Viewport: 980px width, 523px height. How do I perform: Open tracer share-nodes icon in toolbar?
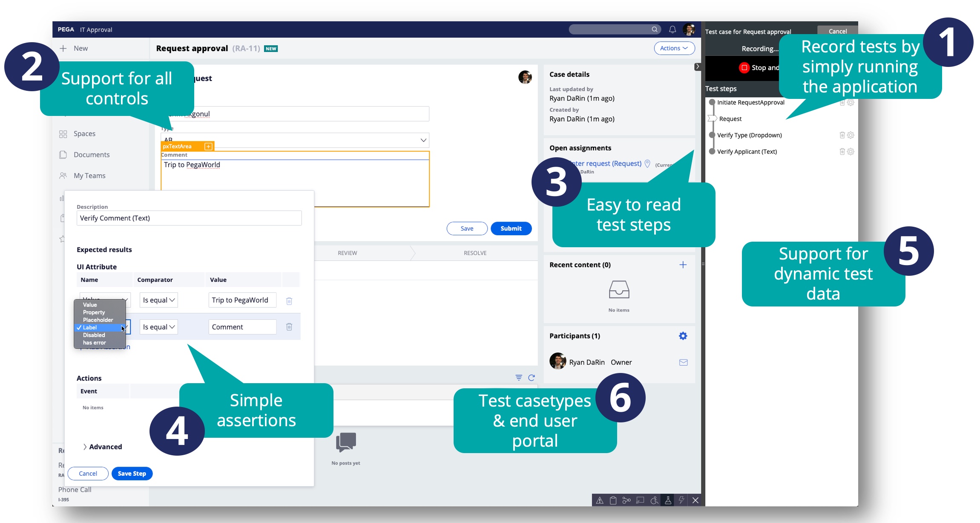tap(627, 500)
